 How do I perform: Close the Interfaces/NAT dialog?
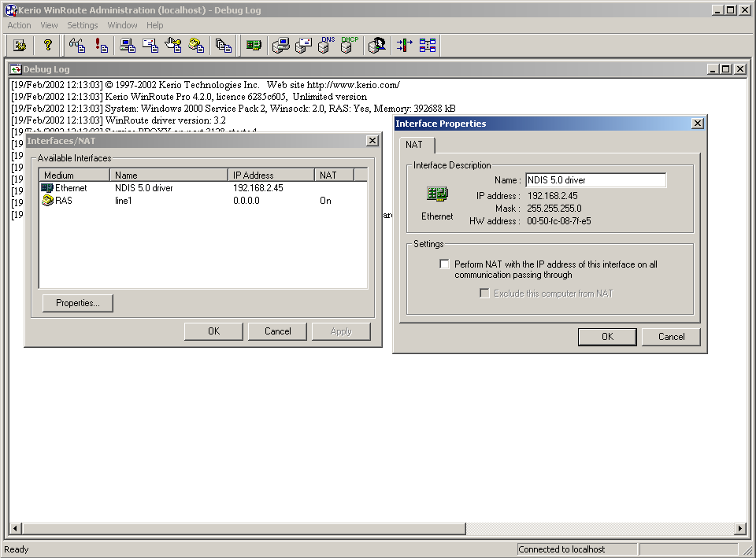point(372,141)
